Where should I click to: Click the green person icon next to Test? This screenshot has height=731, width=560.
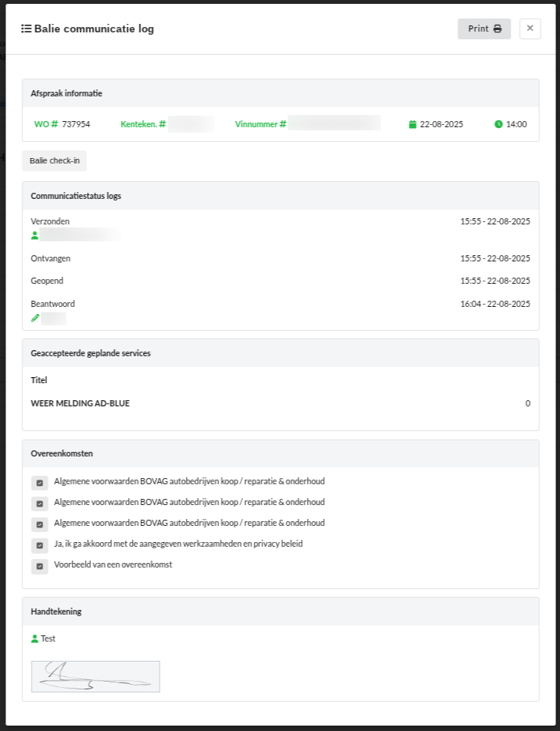pos(35,638)
